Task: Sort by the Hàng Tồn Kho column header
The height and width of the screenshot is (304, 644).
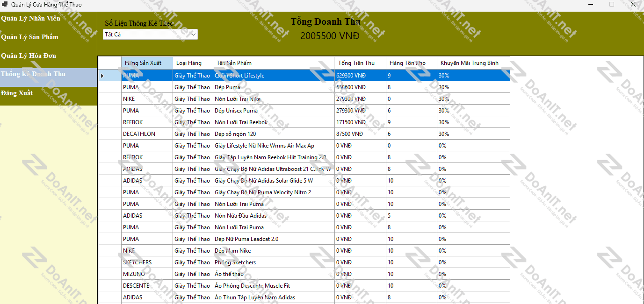Action: coord(412,63)
